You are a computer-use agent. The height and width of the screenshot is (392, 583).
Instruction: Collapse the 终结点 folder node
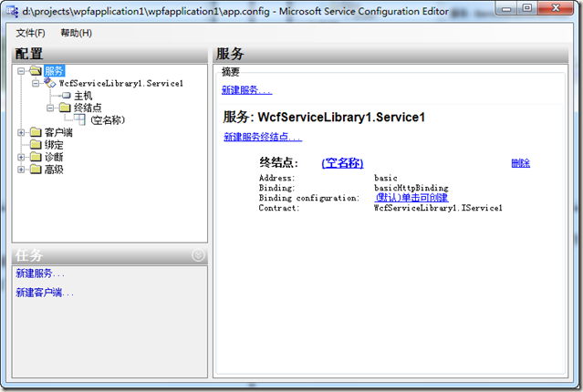tap(50, 108)
